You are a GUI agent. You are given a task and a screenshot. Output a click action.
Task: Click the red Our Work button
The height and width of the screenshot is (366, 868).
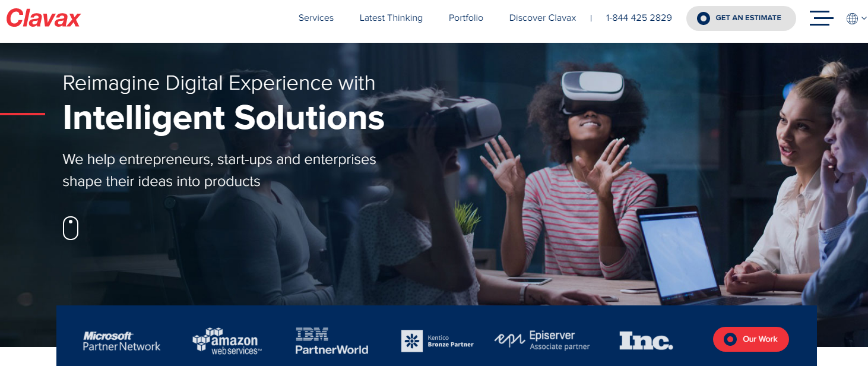[751, 339]
